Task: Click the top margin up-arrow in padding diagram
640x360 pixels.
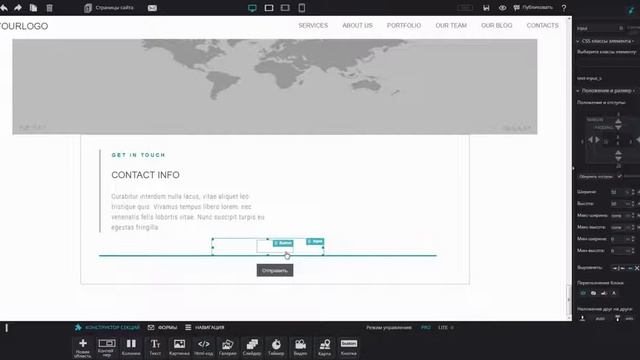Action: coord(618,121)
